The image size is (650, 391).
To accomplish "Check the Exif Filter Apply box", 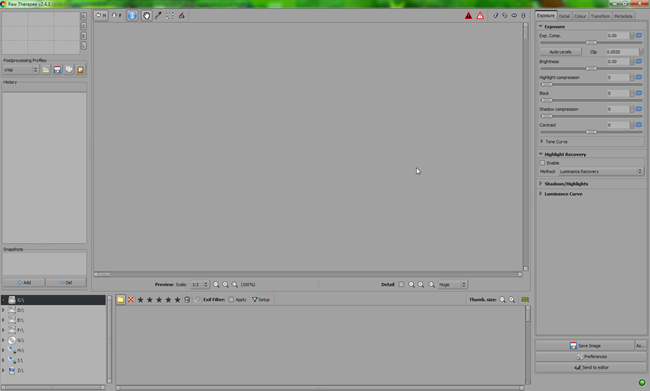I will point(231,299).
